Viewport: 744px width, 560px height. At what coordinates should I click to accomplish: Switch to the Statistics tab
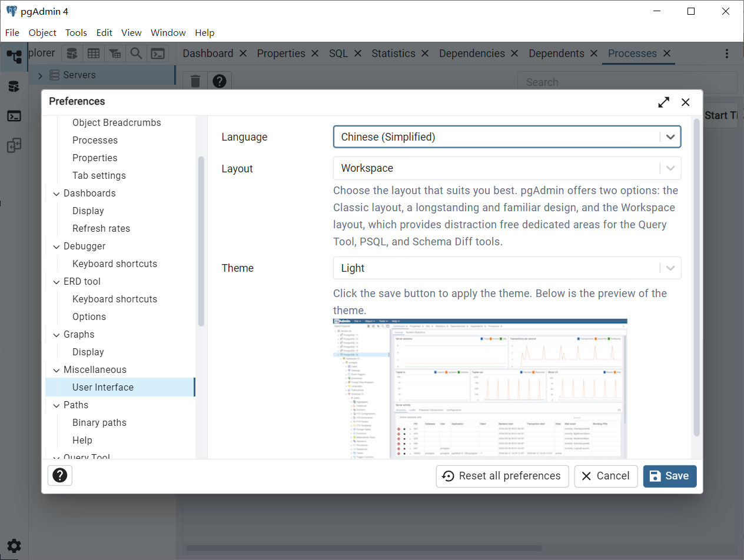pos(393,54)
